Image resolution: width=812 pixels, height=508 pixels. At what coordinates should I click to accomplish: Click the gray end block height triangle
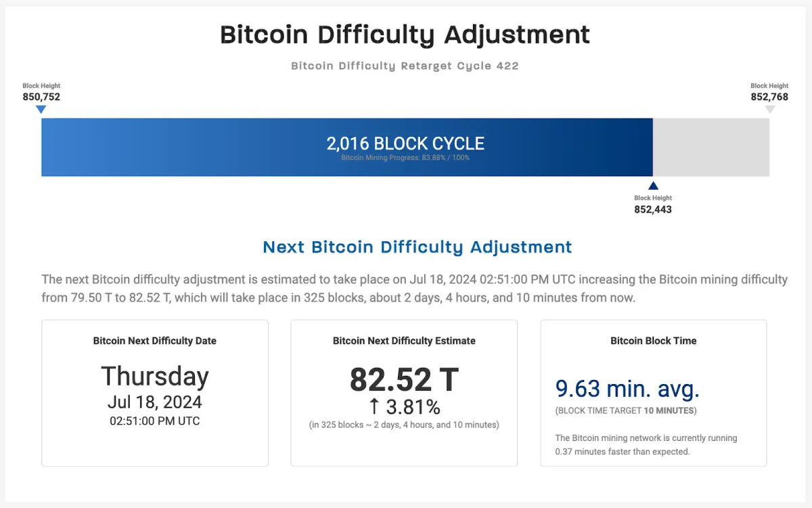click(x=769, y=110)
